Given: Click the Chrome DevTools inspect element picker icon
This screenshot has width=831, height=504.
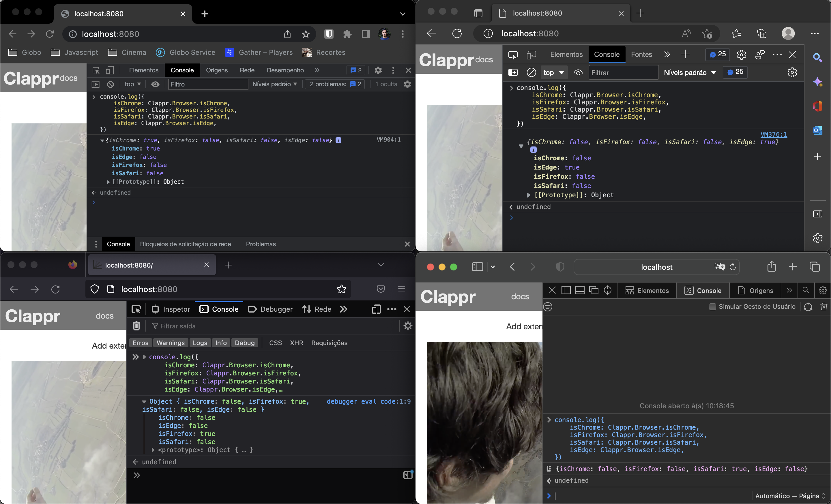Looking at the screenshot, I should (96, 70).
